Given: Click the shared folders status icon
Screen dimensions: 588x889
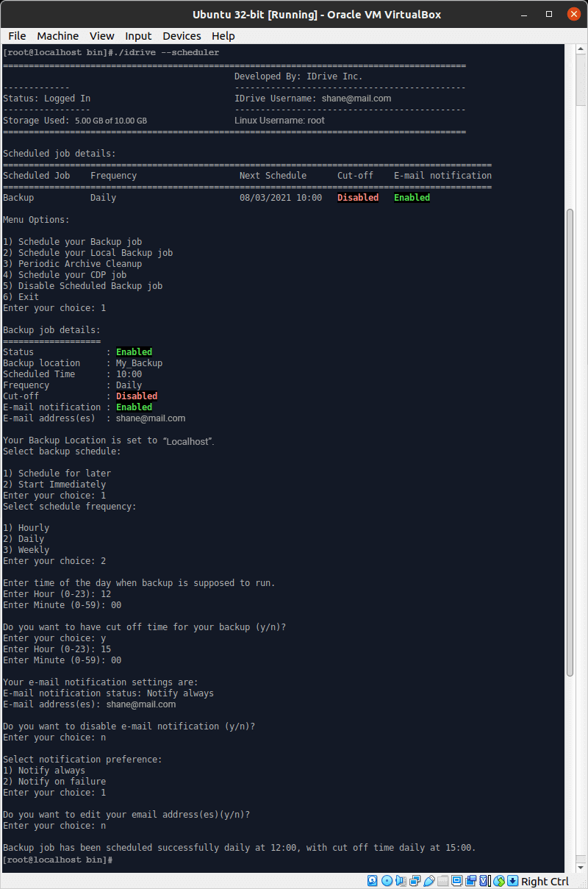Looking at the screenshot, I should pyautogui.click(x=442, y=881).
